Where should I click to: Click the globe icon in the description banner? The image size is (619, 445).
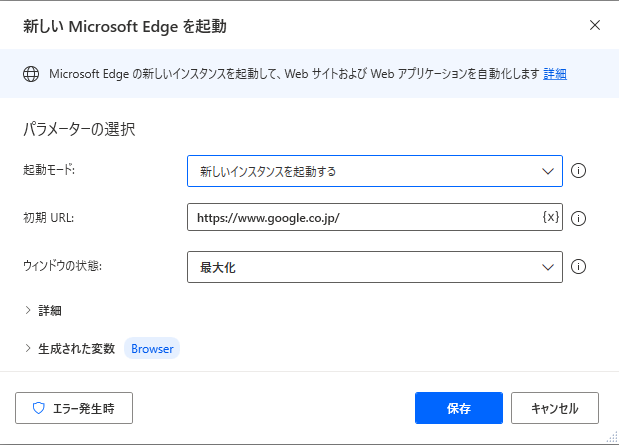tap(31, 74)
